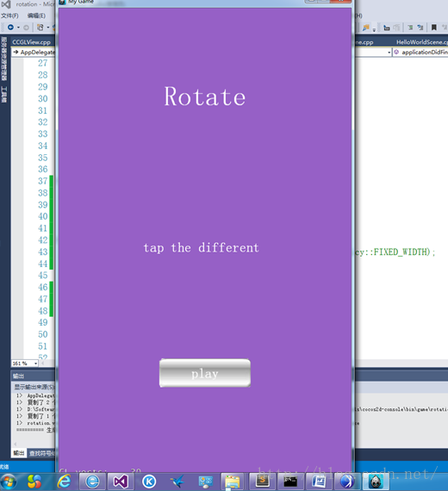Click the Navigate Backward arrow icon
The height and width of the screenshot is (491, 448).
10,28
